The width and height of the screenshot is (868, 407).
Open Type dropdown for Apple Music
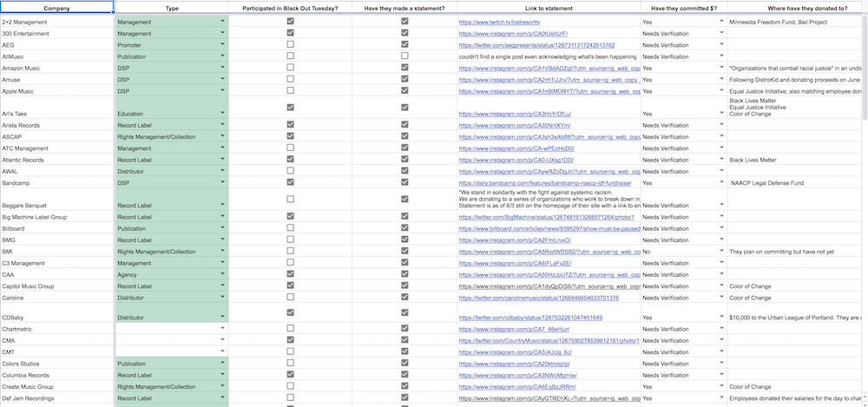pyautogui.click(x=222, y=91)
